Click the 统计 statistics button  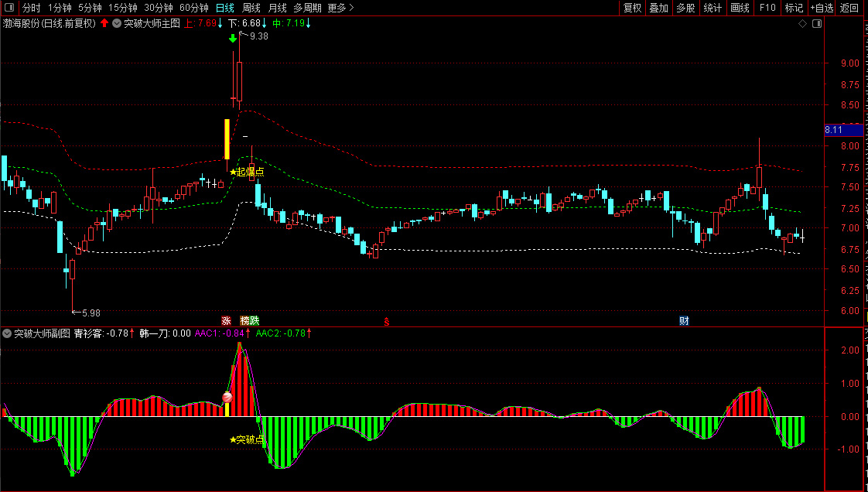point(713,8)
